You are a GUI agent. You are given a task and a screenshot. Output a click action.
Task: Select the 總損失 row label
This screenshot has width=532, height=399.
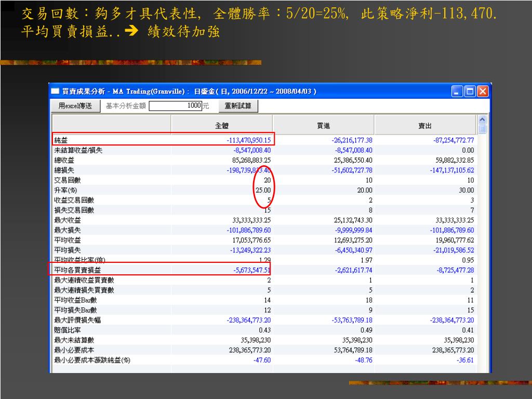coord(64,170)
